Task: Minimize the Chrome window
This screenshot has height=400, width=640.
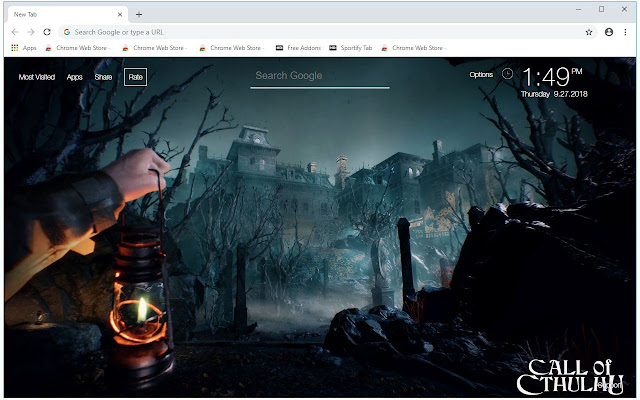Action: pos(578,9)
